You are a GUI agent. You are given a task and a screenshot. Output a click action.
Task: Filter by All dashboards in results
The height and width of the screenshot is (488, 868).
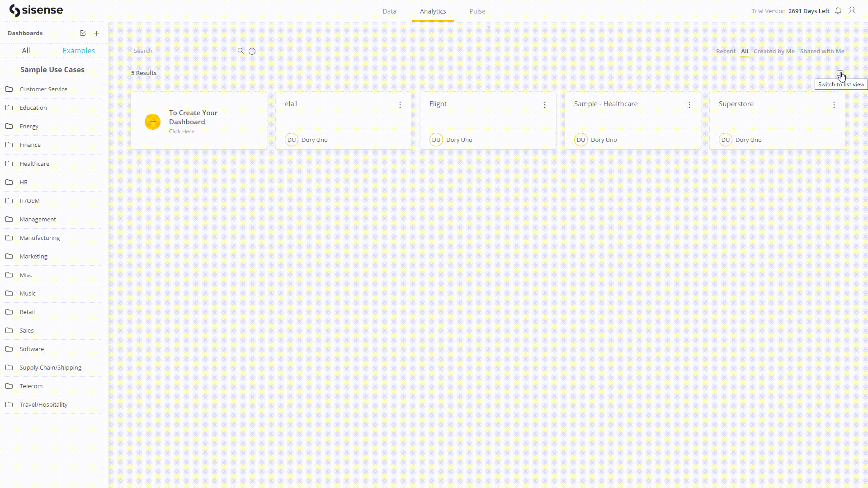pos(745,51)
